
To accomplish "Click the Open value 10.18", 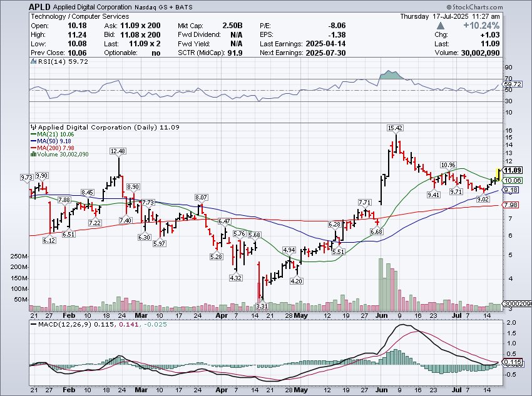I will 77,26.
